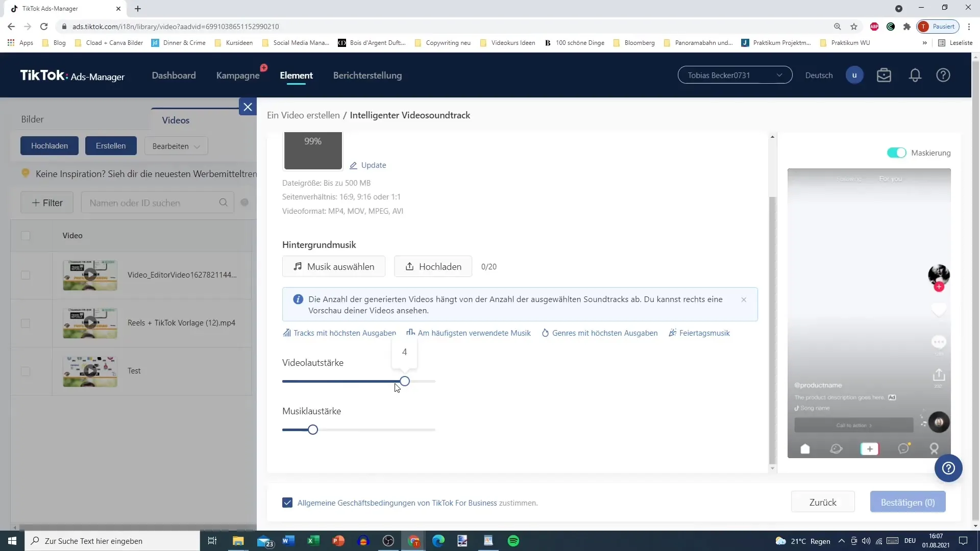Image resolution: width=980 pixels, height=551 pixels.
Task: Click TikTok Ads-Manager logo
Action: 72,76
